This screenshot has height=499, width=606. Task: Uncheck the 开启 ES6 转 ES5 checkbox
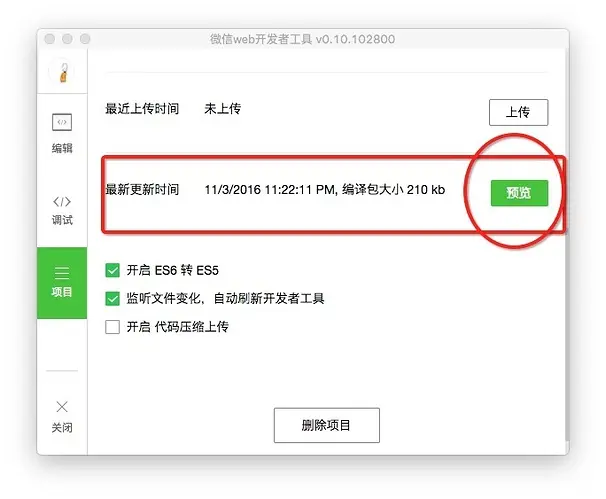pyautogui.click(x=112, y=270)
